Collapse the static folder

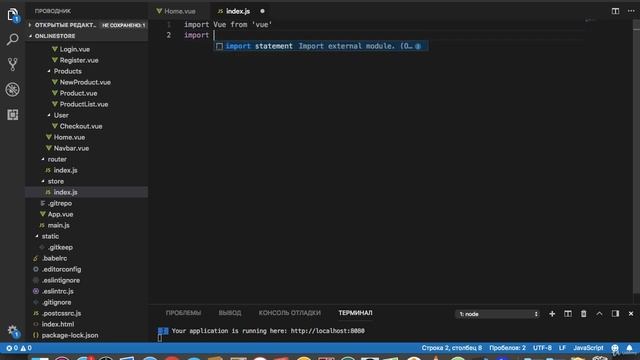[50, 236]
